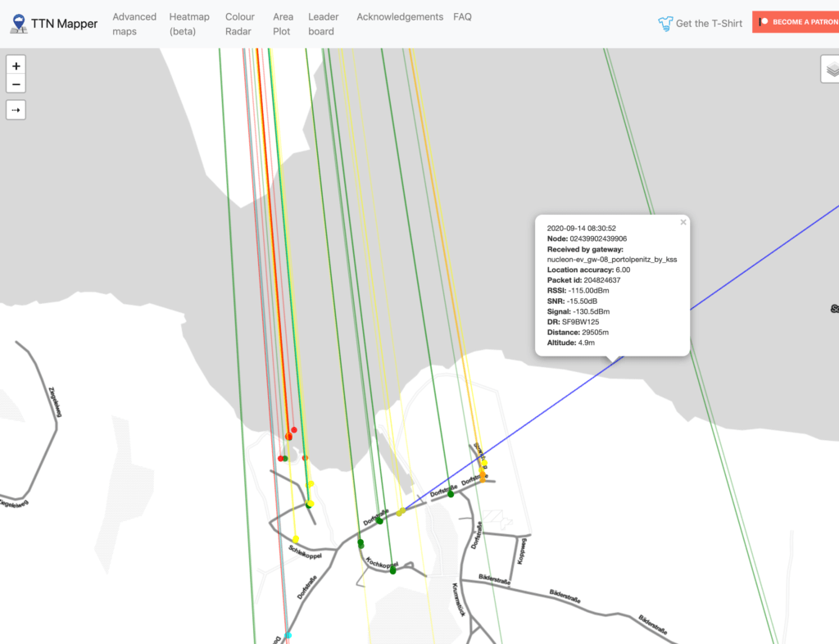Go to Colour Radar
Image resolution: width=839 pixels, height=644 pixels.
point(240,24)
